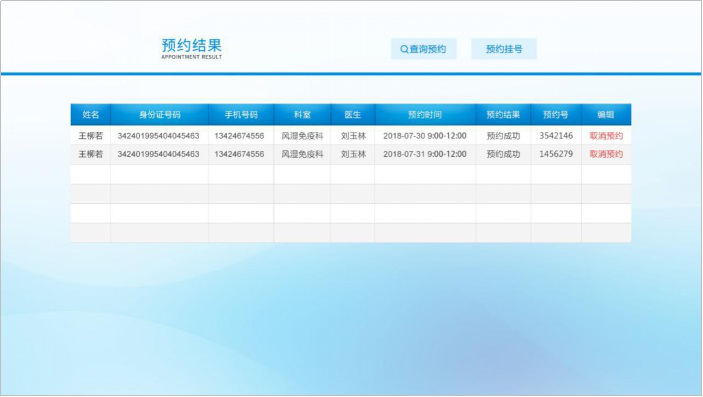Click the 医生 column header
The width and height of the screenshot is (703, 397).
[353, 114]
